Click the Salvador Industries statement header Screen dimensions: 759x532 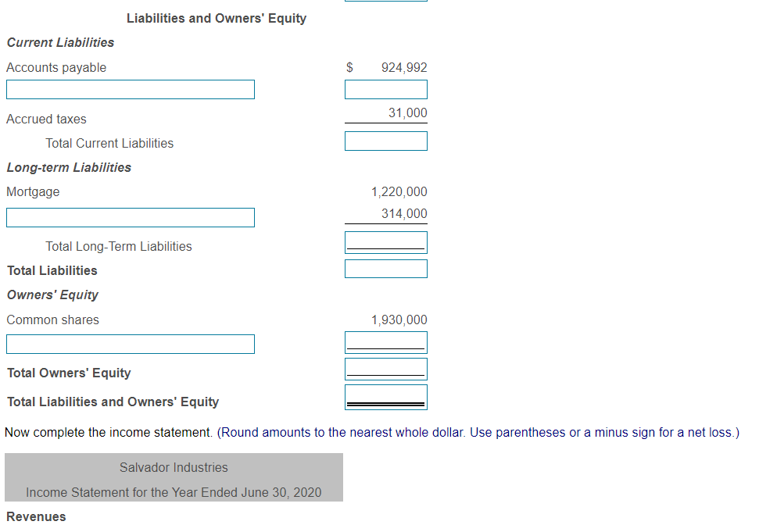click(173, 467)
